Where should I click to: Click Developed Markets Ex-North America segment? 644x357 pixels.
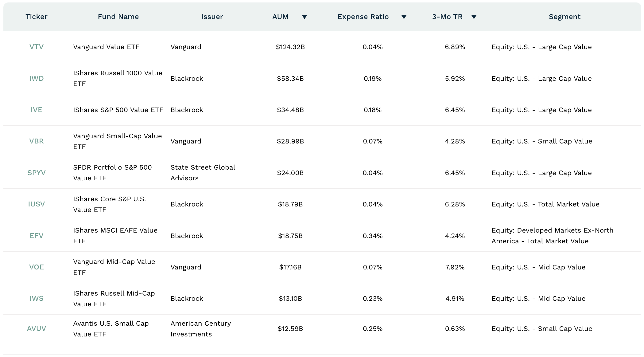(553, 236)
